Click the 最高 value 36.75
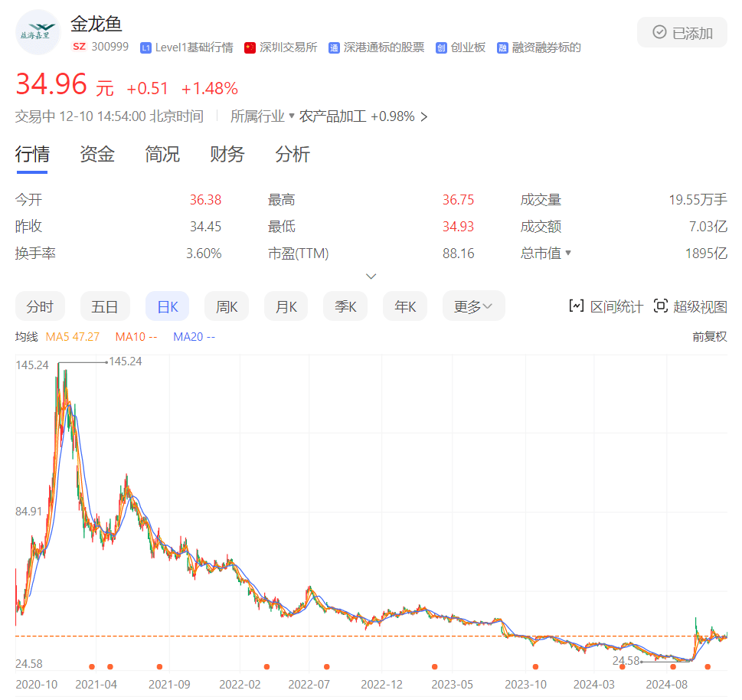Viewport: 742px width, 700px height. pos(458,200)
